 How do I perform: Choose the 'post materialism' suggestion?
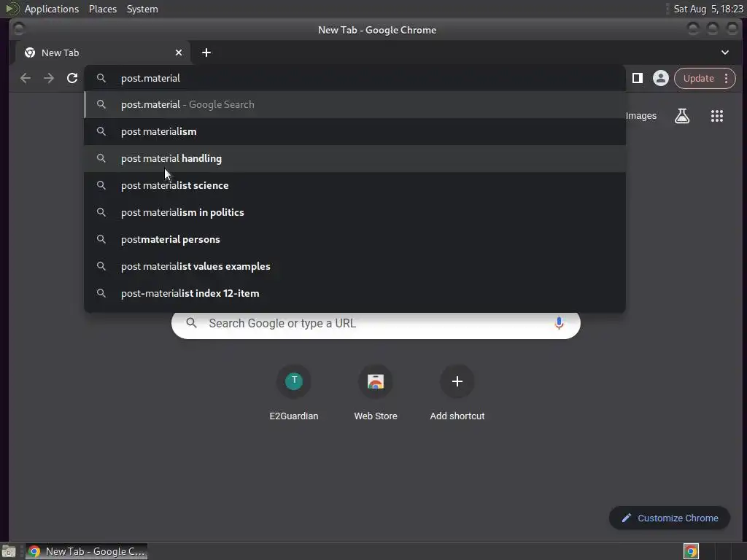tap(355, 131)
